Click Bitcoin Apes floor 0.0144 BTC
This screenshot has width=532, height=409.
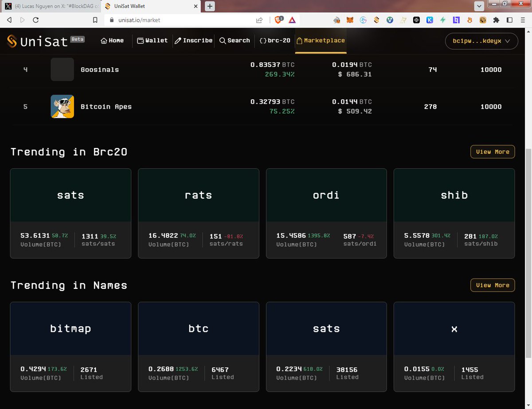(352, 101)
